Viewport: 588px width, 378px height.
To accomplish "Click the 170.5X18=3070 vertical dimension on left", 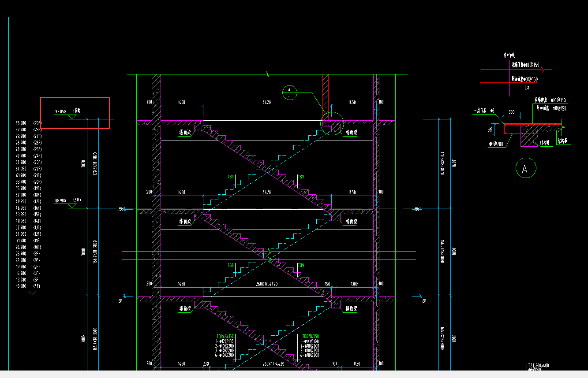I will [95, 163].
